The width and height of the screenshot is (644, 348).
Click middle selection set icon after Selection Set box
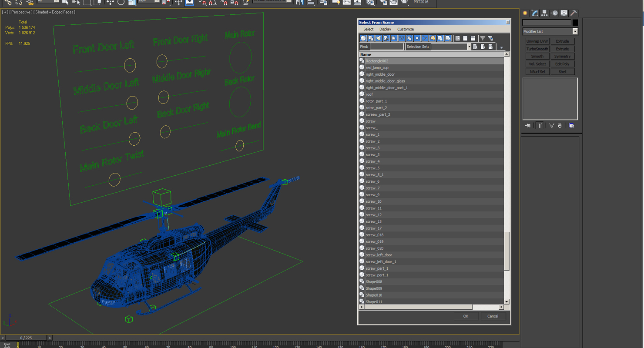click(x=483, y=47)
